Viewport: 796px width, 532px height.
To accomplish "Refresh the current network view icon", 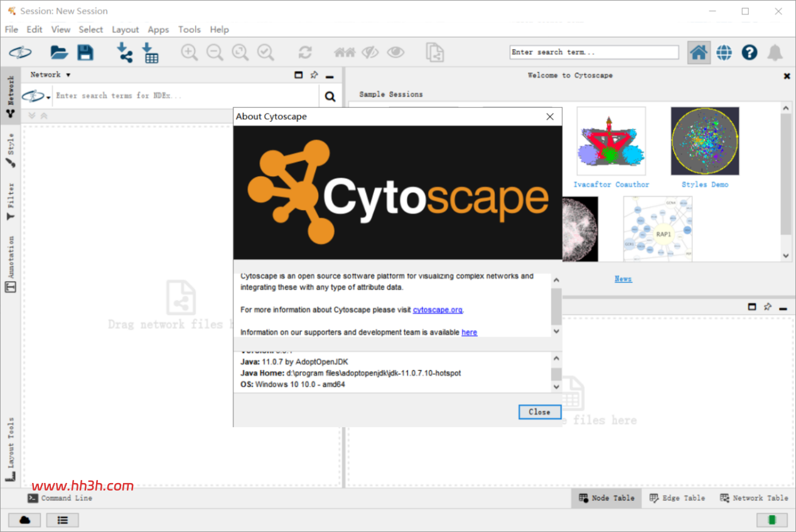I will (305, 52).
